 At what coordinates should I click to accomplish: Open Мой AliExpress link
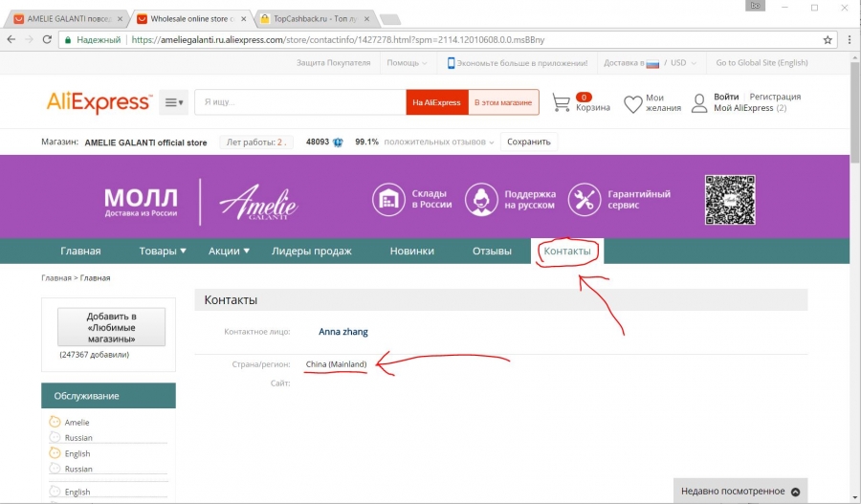(743, 108)
